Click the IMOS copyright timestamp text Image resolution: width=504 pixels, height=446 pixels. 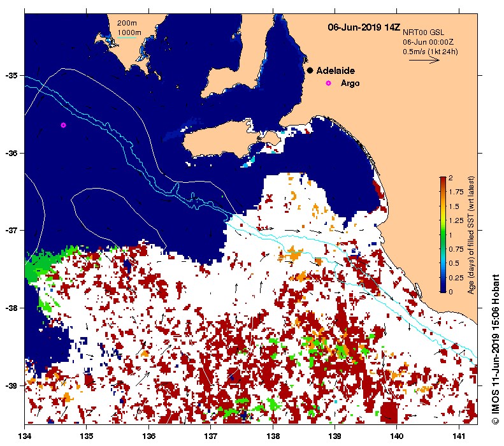(495, 349)
